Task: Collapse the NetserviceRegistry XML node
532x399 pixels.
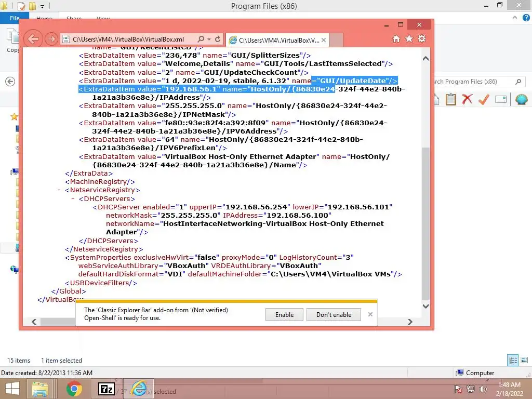Action: 59,190
